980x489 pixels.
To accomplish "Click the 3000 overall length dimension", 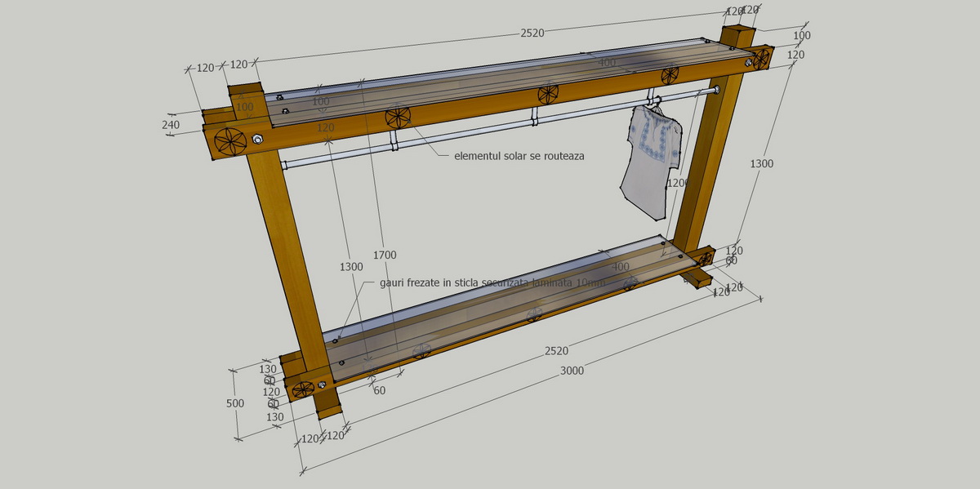I will [572, 370].
